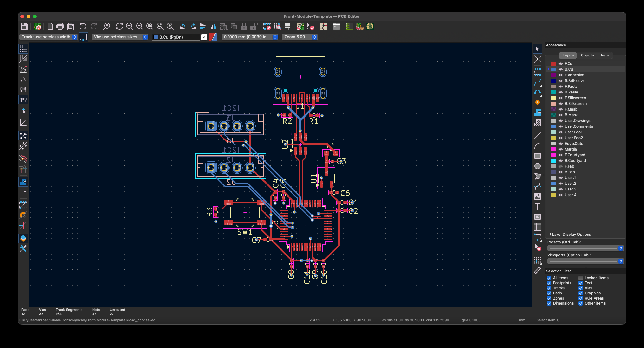Viewport: 644px width, 348px height.
Task: Uncheck the Tracks selection filter
Action: [549, 288]
